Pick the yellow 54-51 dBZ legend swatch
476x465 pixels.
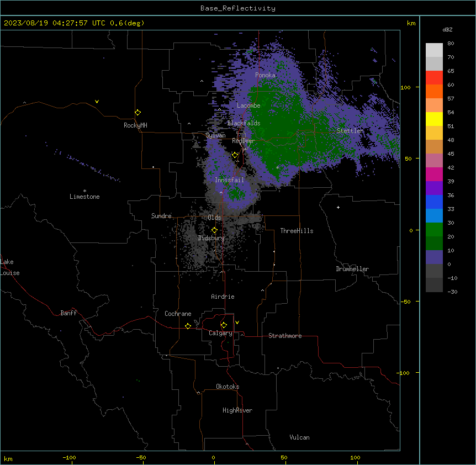click(x=434, y=119)
